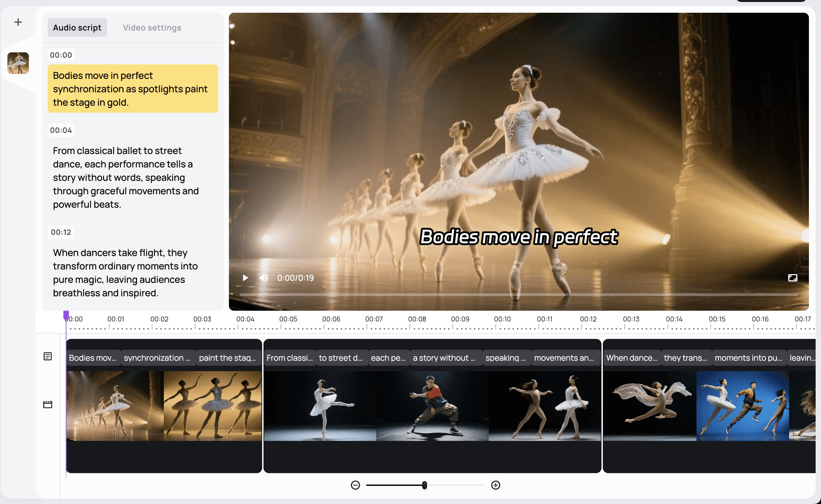Click the timeline zoom slider handle

click(425, 485)
